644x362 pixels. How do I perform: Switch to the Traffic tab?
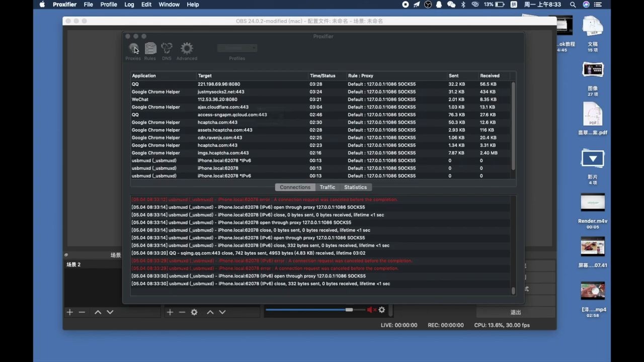click(327, 187)
